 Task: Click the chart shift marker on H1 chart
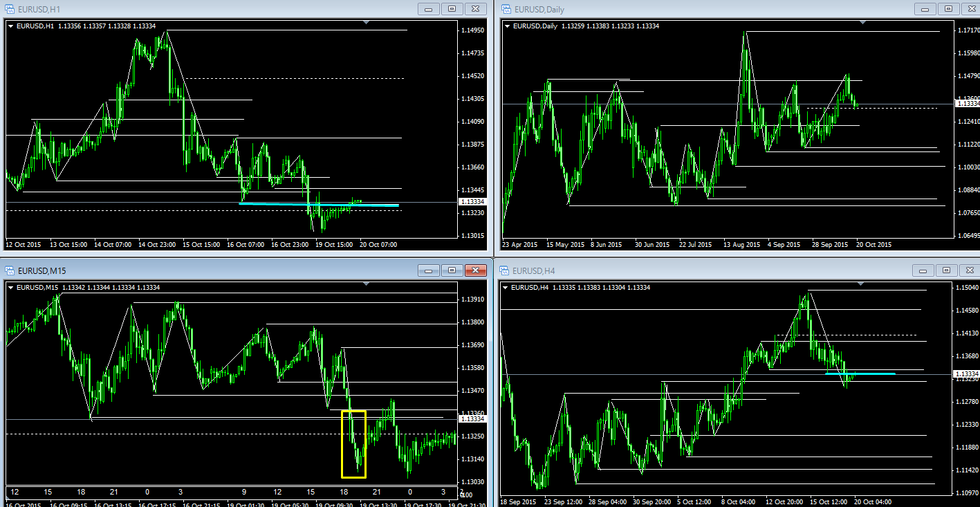[x=367, y=23]
